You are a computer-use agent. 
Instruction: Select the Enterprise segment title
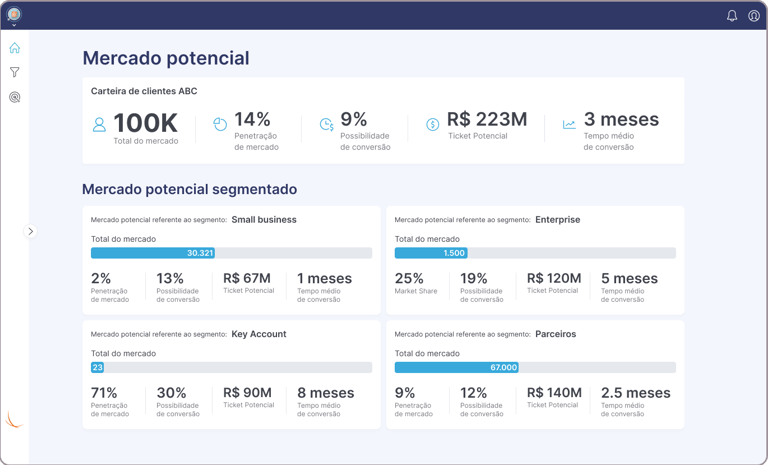(557, 220)
